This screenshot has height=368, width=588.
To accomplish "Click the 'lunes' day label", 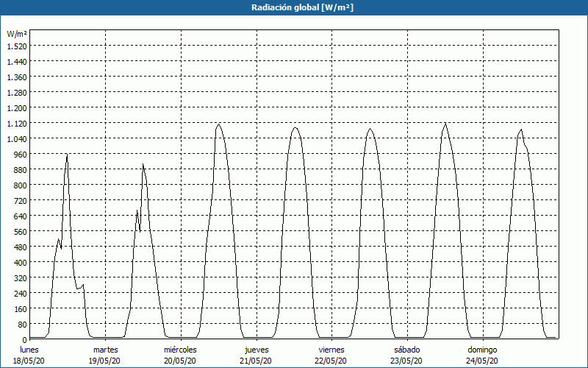I will tap(29, 349).
